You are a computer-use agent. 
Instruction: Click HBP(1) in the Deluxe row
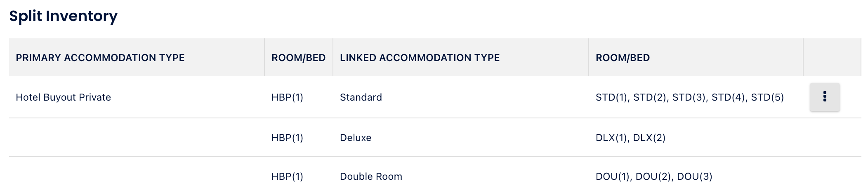(287, 138)
